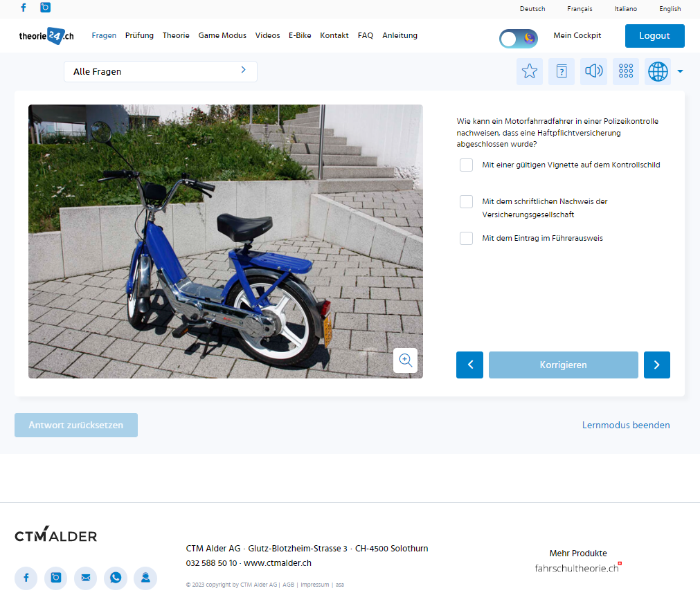Expand the dropdown arrow next to the globe

(x=680, y=71)
